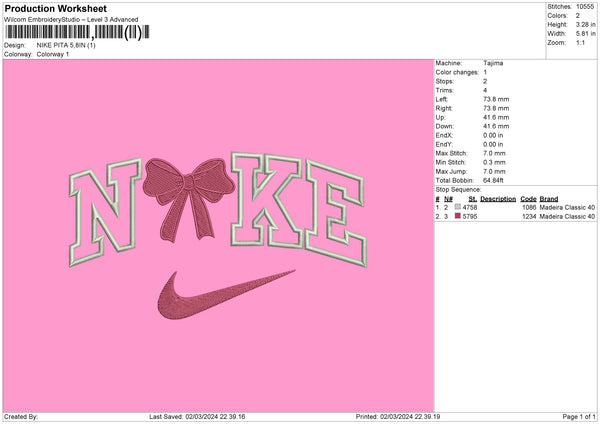
Task: Click the 'Code' column header
Action: (x=528, y=199)
